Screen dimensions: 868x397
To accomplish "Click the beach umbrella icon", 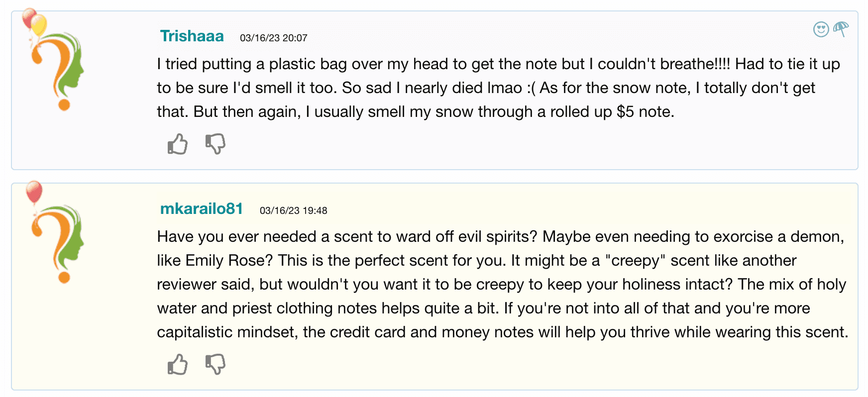I will pyautogui.click(x=841, y=29).
